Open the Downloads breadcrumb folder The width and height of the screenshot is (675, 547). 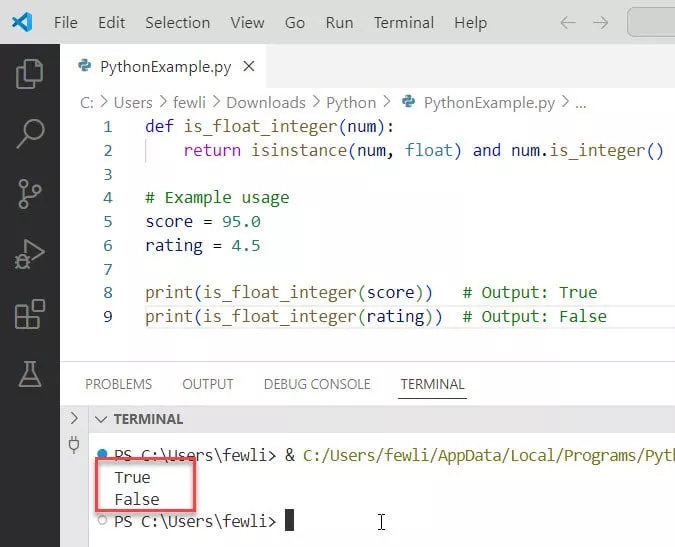pyautogui.click(x=265, y=102)
